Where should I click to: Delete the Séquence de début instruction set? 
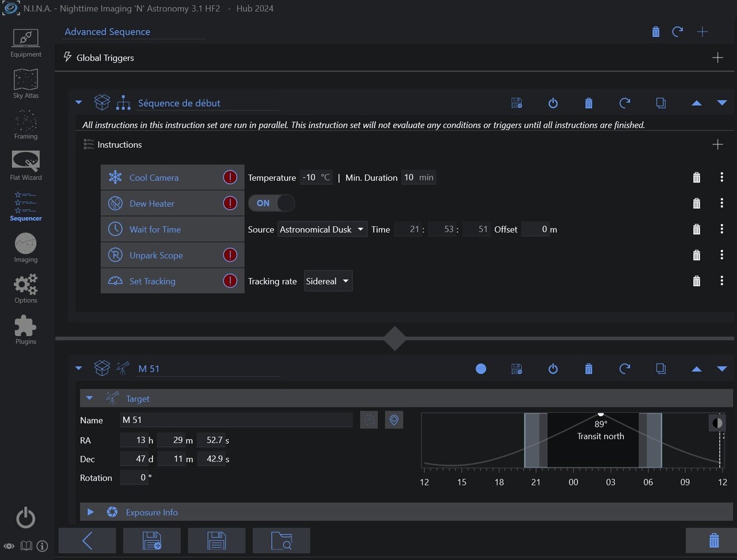tap(588, 103)
